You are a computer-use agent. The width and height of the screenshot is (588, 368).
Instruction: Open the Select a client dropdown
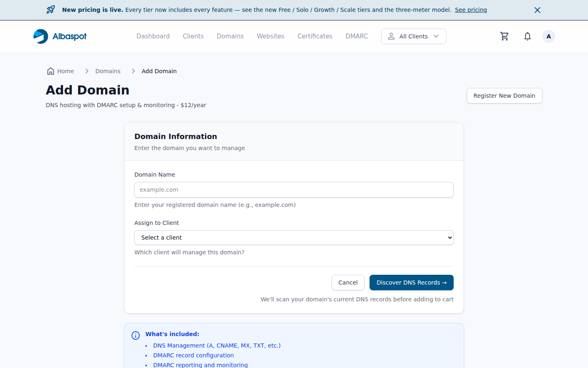click(294, 238)
